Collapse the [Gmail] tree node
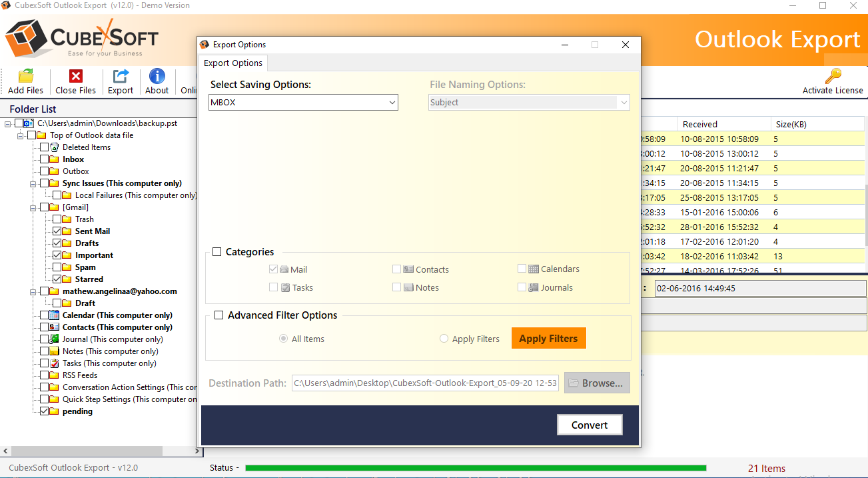868x478 pixels. tap(33, 207)
